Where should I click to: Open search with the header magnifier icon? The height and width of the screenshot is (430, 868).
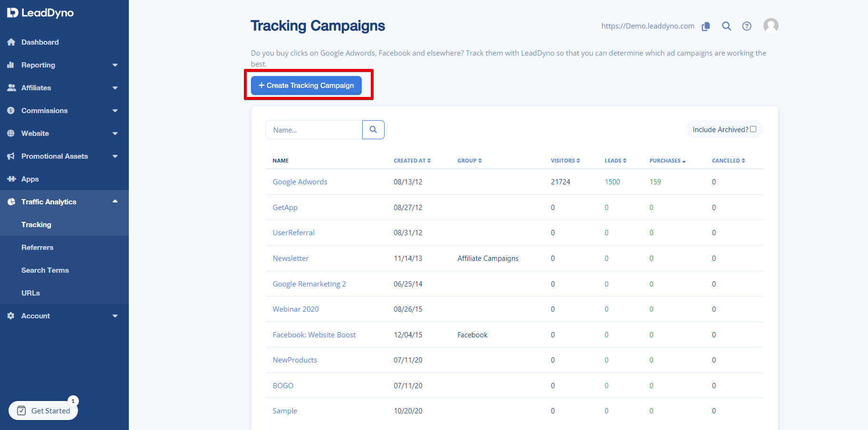(726, 26)
